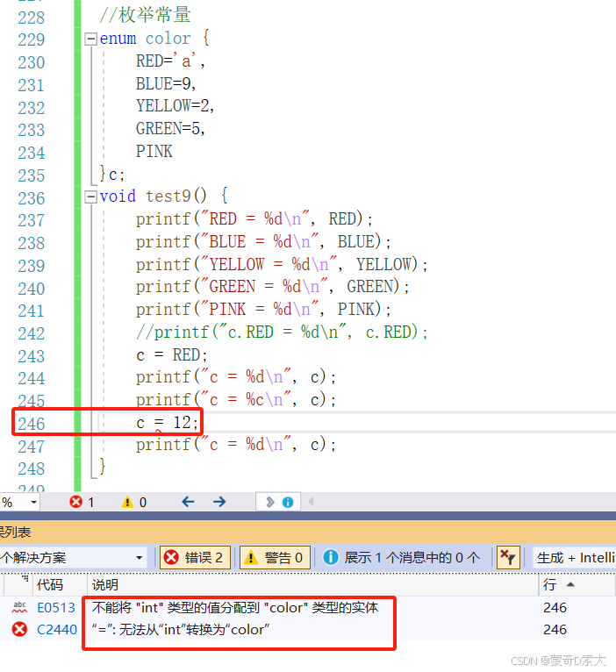Collapse the enum color block
This screenshot has width=616, height=672.
tap(90, 39)
